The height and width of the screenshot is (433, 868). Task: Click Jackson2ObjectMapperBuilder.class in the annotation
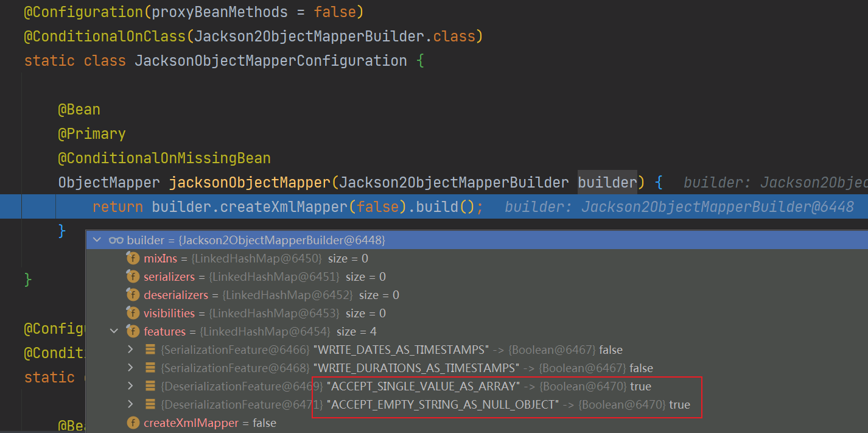[x=335, y=37]
